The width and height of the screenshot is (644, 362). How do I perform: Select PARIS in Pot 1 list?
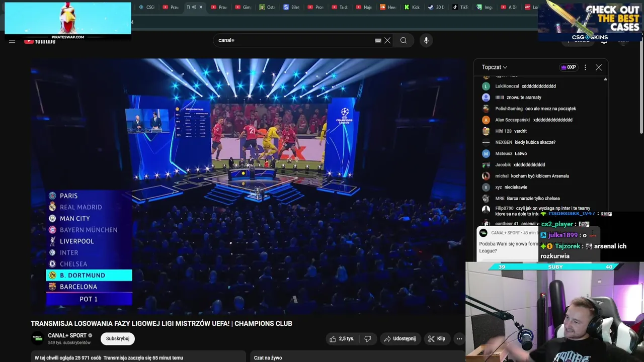(89, 196)
